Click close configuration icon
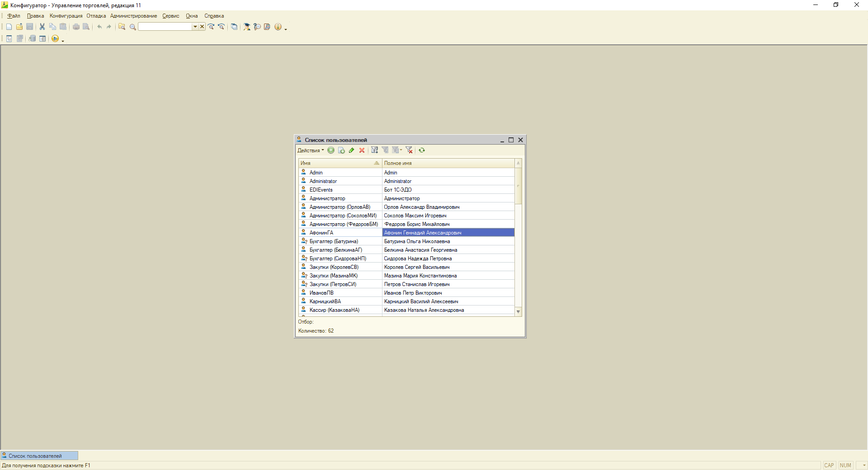The width and height of the screenshot is (868, 470). click(19, 39)
